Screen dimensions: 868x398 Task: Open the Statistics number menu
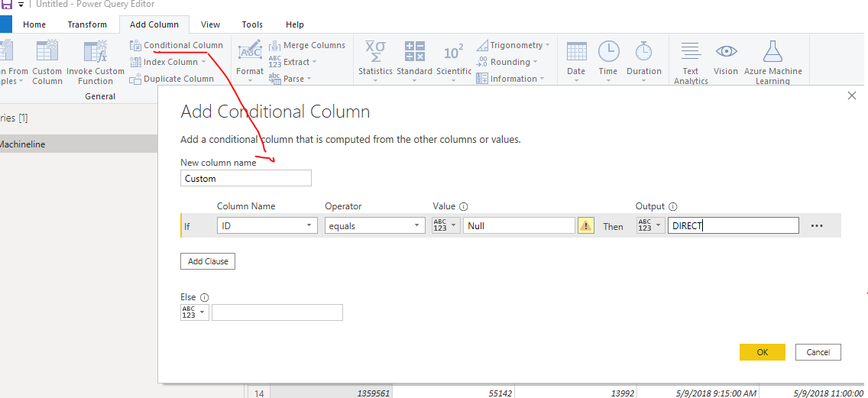pyautogui.click(x=375, y=61)
